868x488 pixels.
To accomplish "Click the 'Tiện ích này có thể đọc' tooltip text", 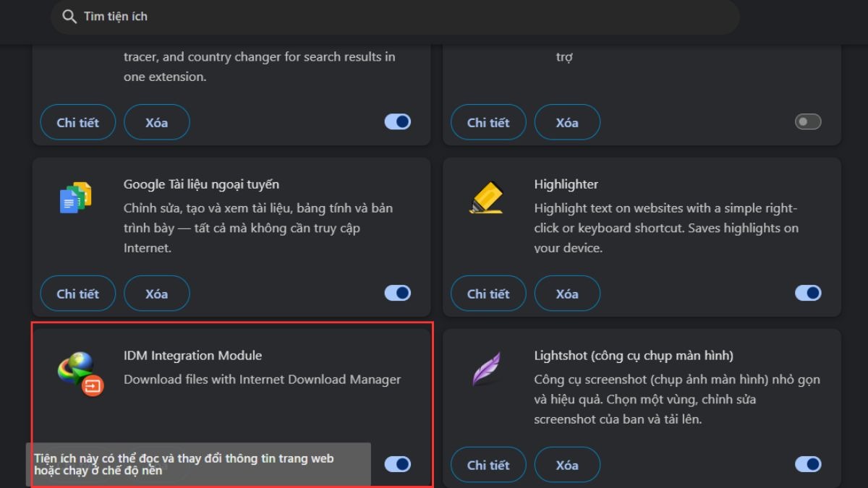I will click(x=184, y=464).
